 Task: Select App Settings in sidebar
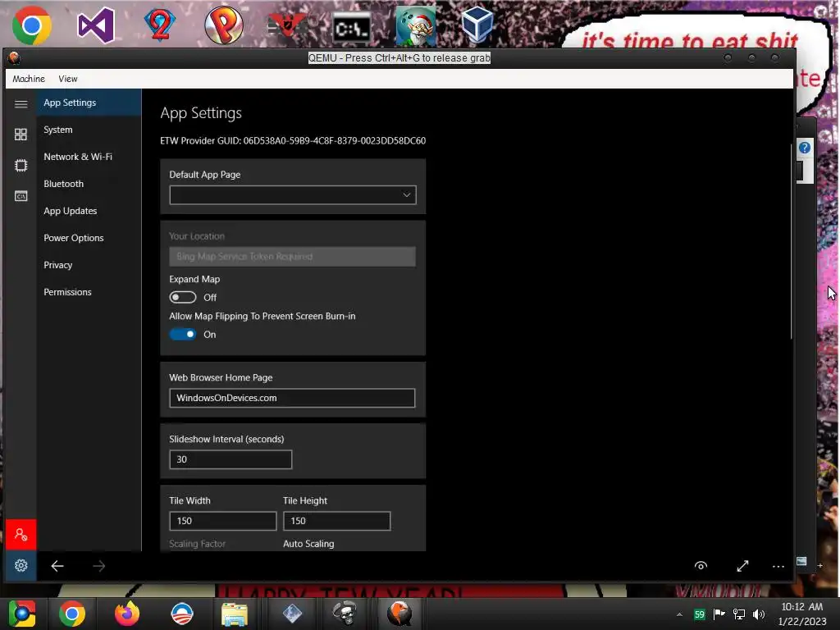point(89,103)
